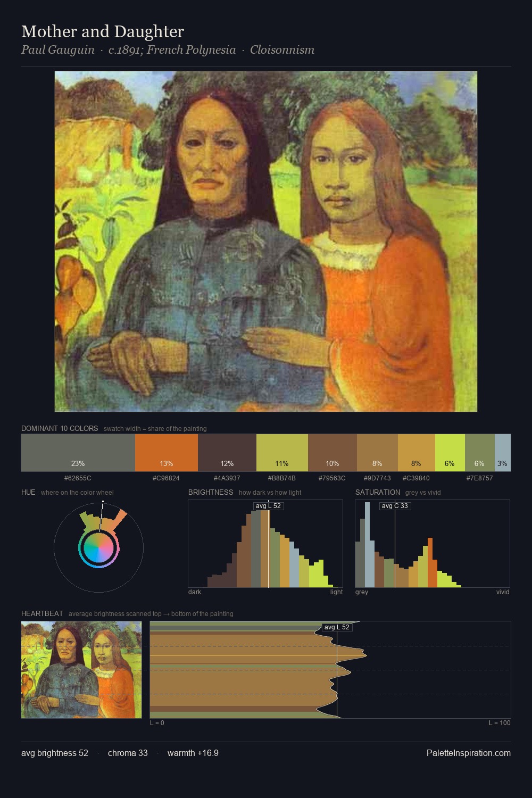Select the 8% golden swatch #C39840
532x798 pixels.
point(417,453)
